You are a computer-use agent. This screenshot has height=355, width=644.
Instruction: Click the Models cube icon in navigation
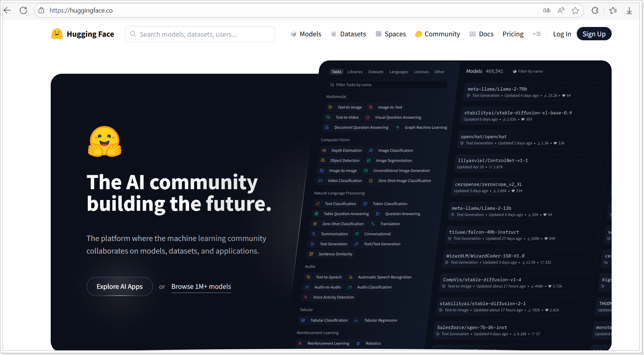point(293,34)
